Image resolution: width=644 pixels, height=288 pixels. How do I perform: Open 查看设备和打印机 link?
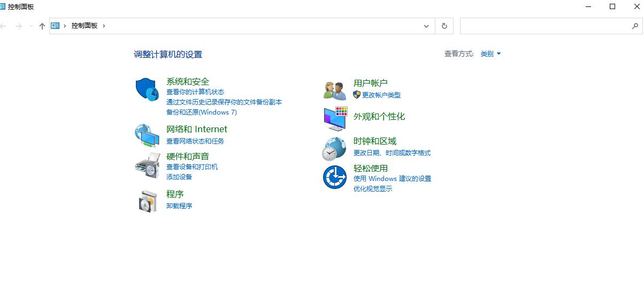[192, 167]
